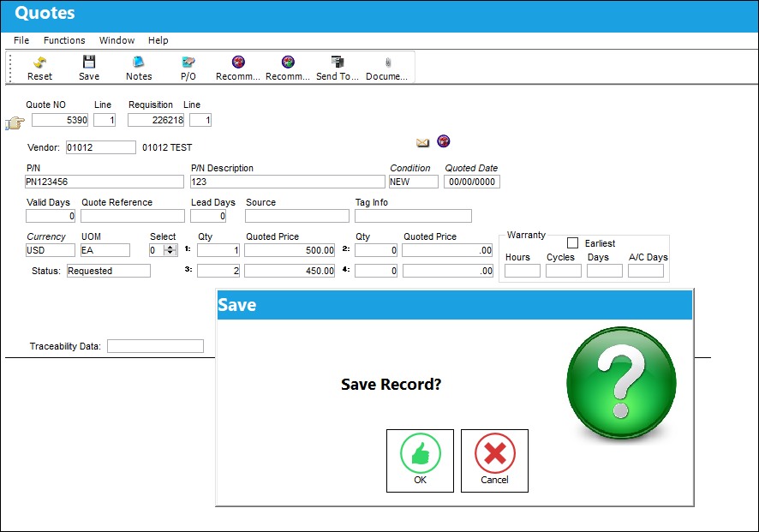Screen dimensions: 759x532
Task: Click the Status field showing Requested
Action: [109, 271]
